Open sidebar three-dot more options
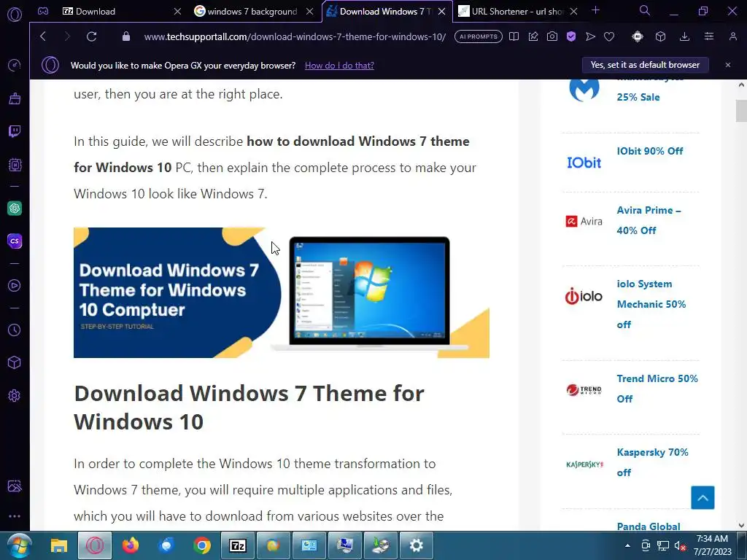The image size is (747, 560). (15, 516)
